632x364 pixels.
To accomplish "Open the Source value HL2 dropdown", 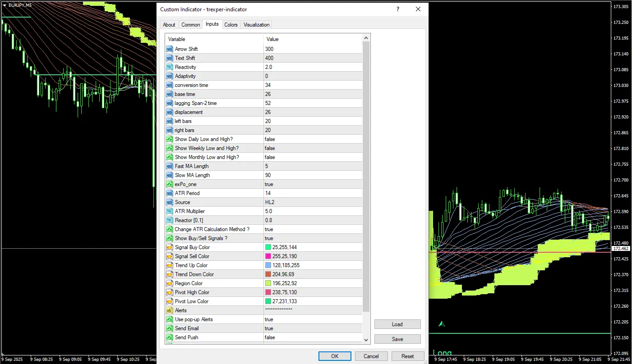I will pos(270,202).
